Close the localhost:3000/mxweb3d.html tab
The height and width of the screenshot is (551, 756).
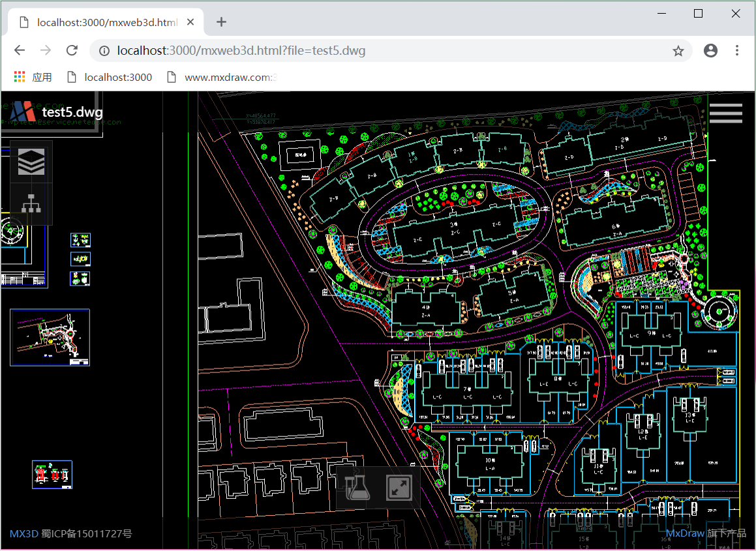click(x=190, y=22)
